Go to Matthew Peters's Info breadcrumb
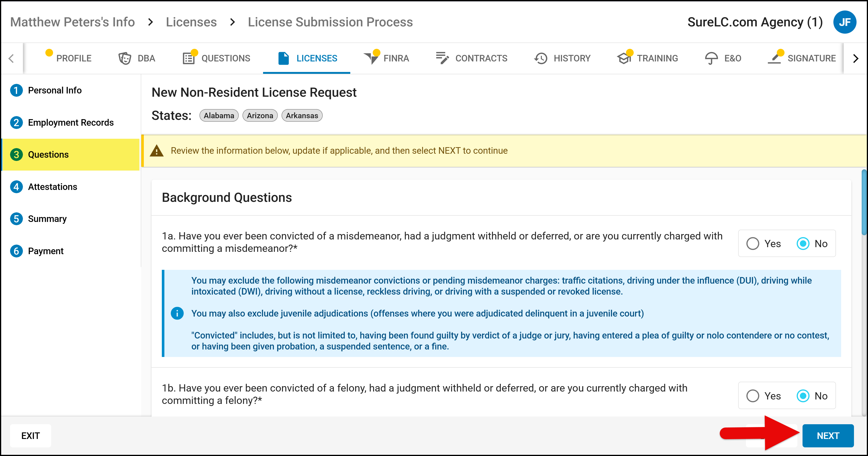Viewport: 868px width, 456px height. [x=72, y=22]
